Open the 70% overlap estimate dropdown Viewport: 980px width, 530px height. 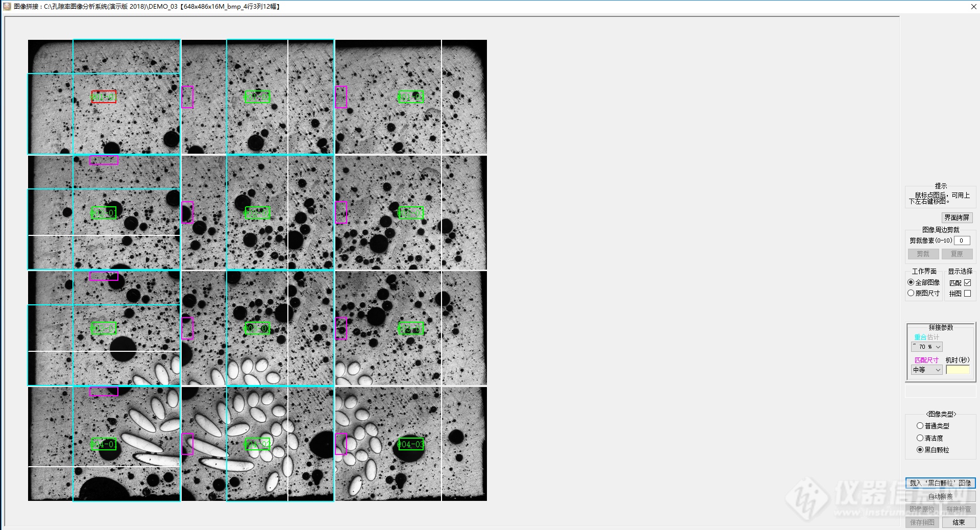[x=927, y=347]
